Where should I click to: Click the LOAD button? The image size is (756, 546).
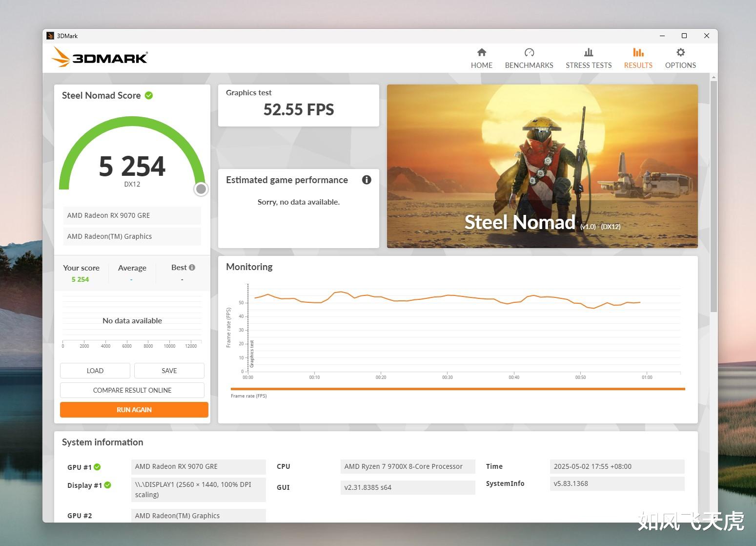(x=95, y=371)
